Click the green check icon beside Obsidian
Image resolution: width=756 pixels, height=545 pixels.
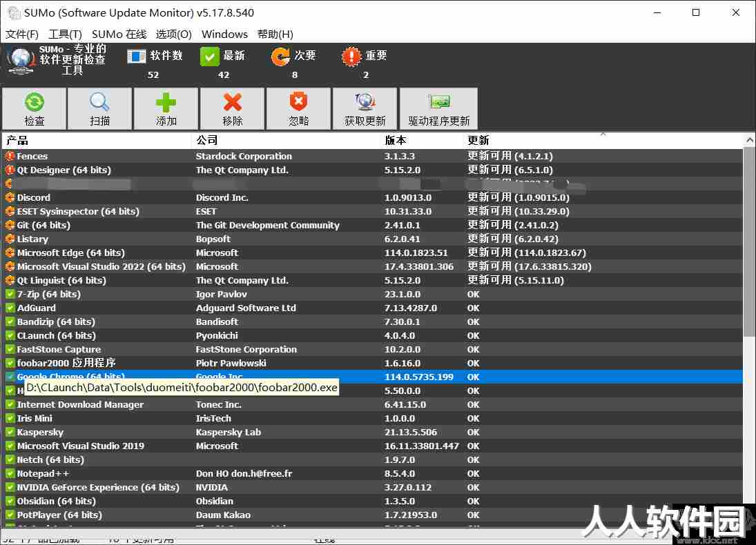coord(10,502)
